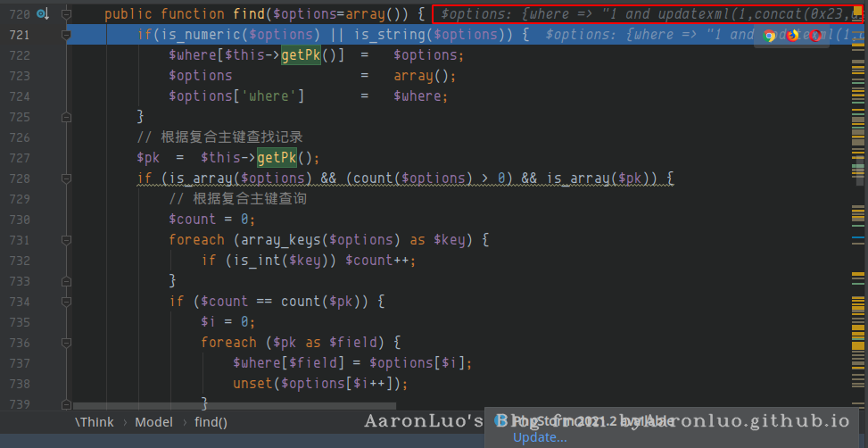Collapse the find() function fold on line 720

(x=66, y=14)
